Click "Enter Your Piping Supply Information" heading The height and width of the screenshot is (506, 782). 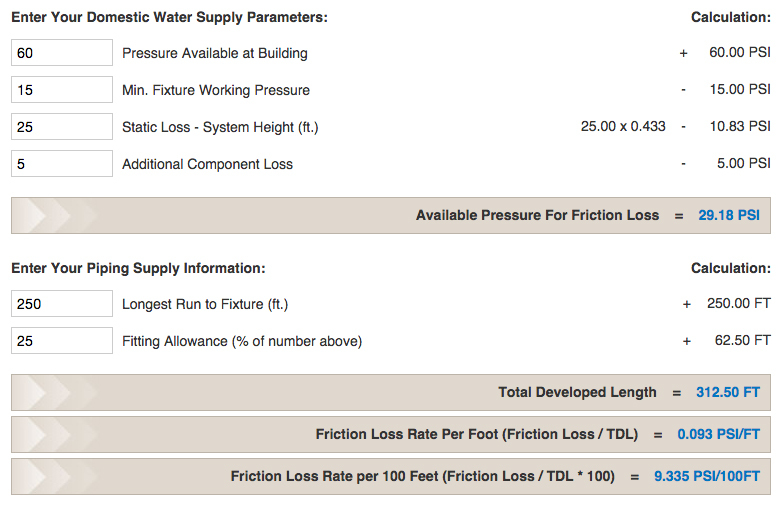(x=138, y=268)
